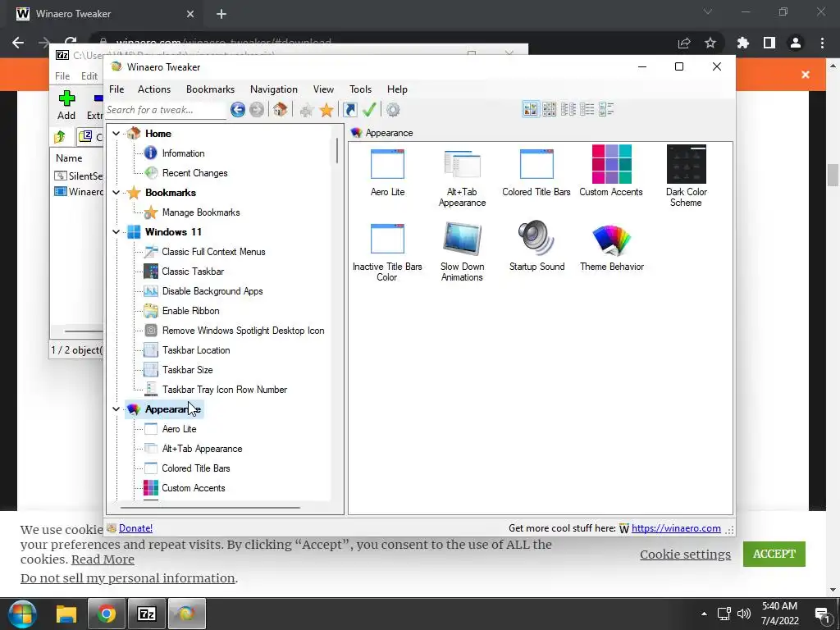The width and height of the screenshot is (840, 630).
Task: Select Recent Changes in the tree
Action: pyautogui.click(x=194, y=173)
